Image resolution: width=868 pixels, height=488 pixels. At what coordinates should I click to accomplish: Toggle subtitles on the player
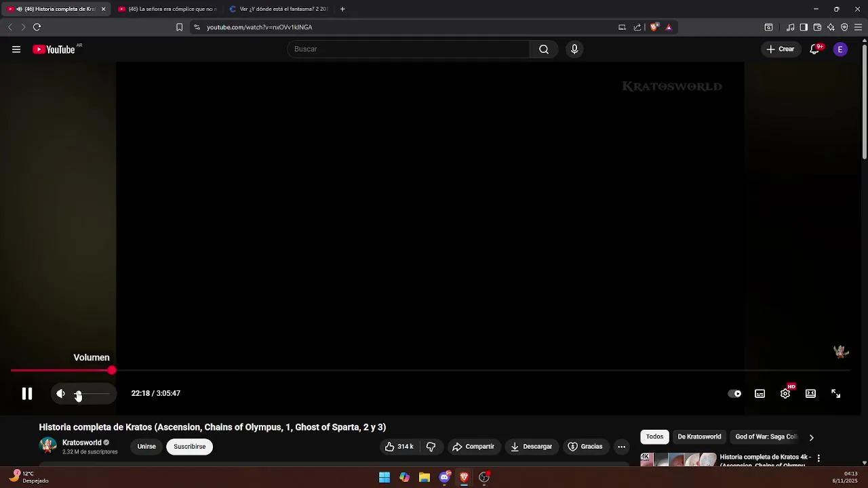(x=760, y=394)
